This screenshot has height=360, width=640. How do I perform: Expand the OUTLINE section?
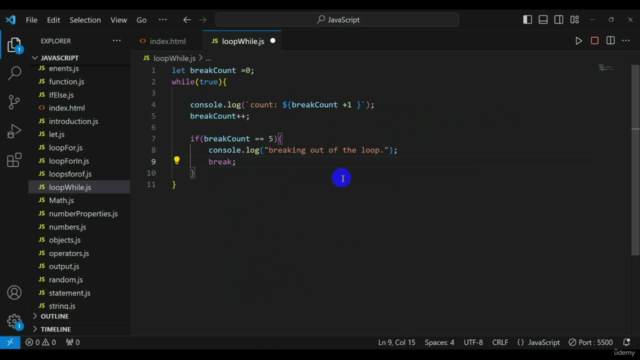[x=80, y=316]
